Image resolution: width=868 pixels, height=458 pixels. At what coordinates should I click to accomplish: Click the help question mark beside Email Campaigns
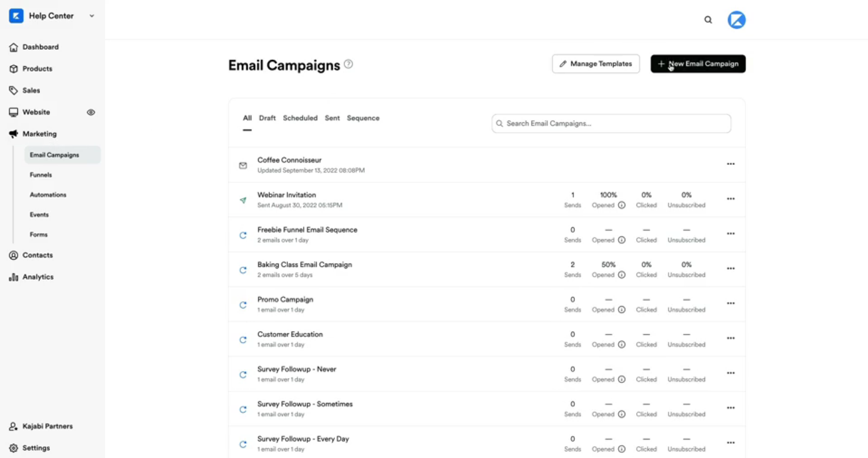click(x=348, y=65)
